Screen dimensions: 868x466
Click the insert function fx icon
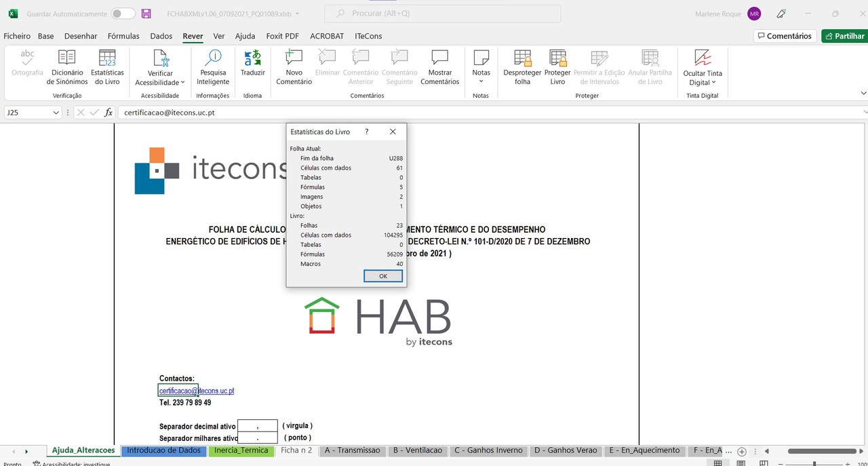point(108,113)
